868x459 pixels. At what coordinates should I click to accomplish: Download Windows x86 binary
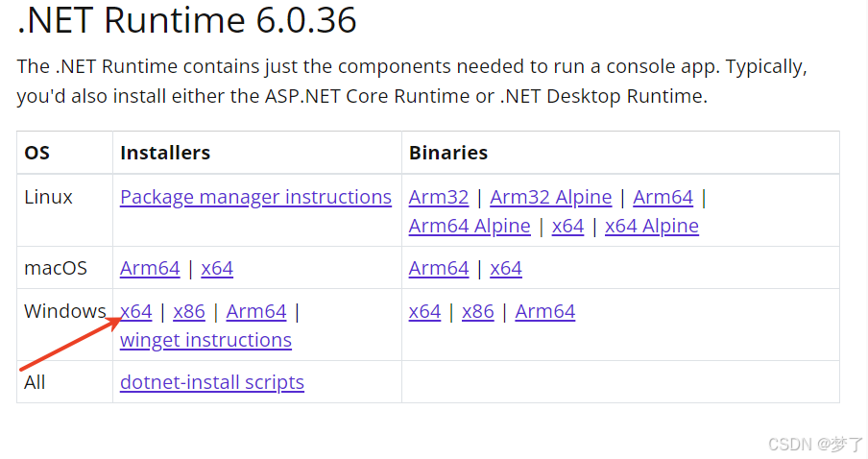(478, 312)
